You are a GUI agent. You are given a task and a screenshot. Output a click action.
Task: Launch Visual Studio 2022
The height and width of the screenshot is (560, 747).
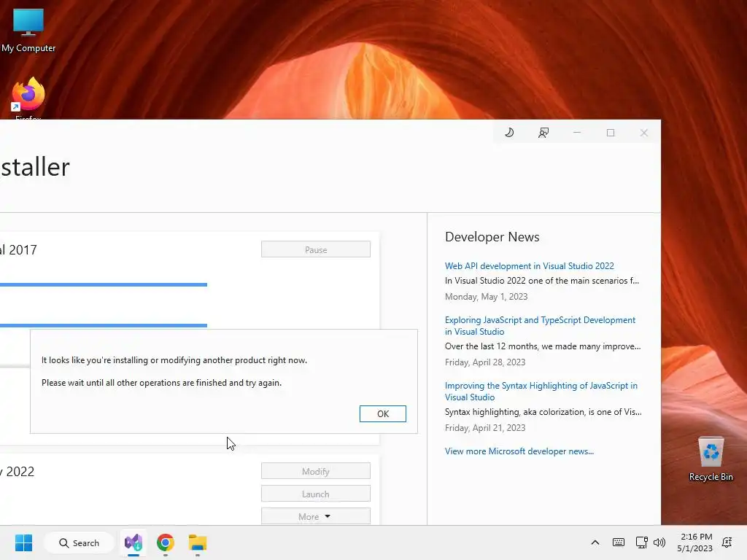[315, 494]
